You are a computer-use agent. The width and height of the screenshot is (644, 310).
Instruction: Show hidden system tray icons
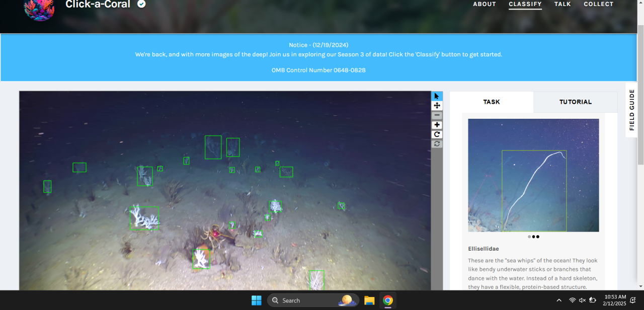(x=559, y=300)
